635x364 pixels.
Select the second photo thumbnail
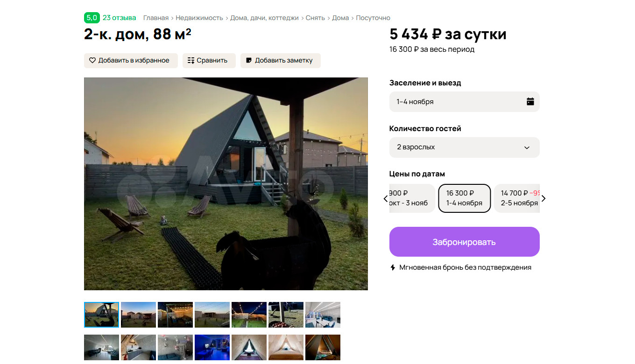pos(138,315)
